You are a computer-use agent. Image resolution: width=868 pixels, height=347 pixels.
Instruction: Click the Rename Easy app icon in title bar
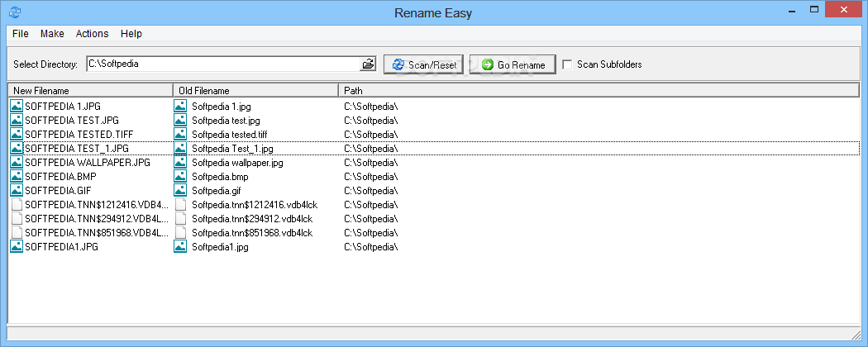(x=15, y=12)
